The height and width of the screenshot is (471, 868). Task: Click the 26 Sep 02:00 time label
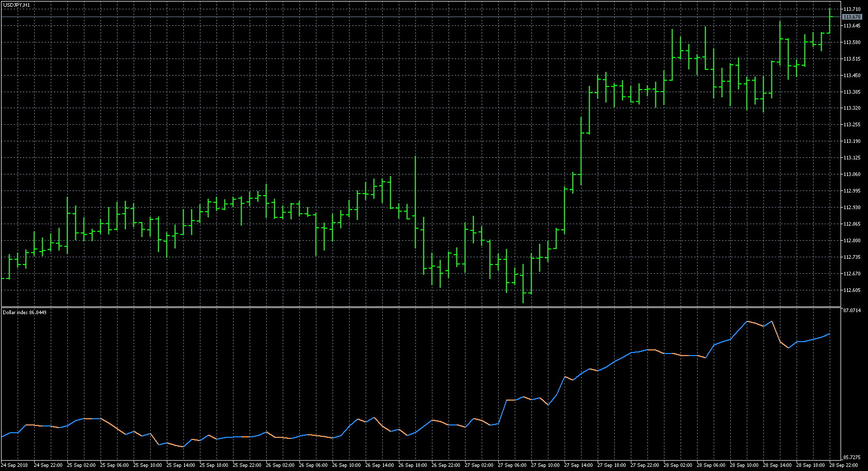[x=280, y=465]
